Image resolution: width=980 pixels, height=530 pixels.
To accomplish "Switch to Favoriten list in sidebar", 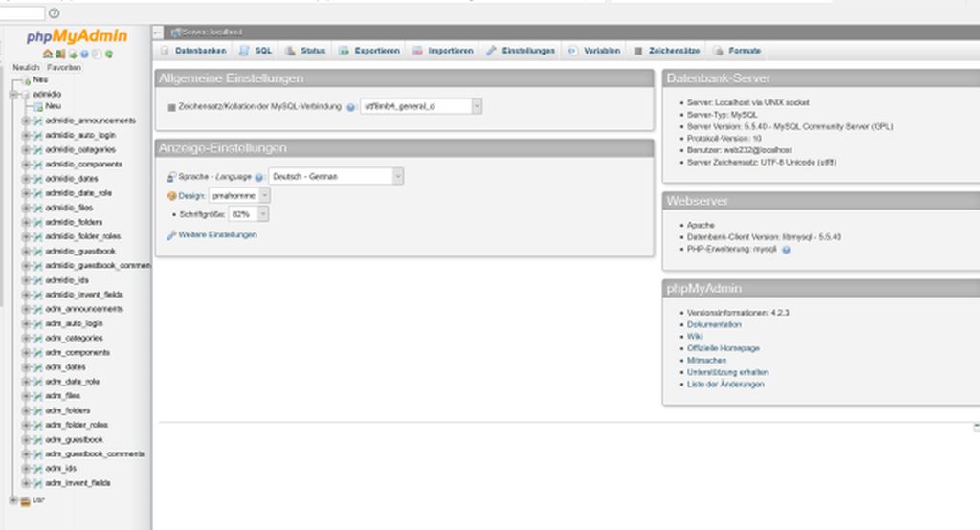I will (64, 68).
